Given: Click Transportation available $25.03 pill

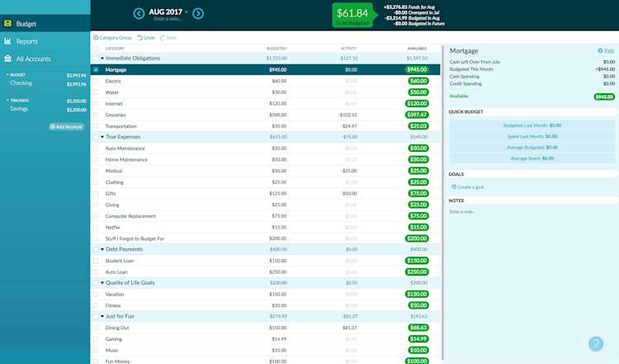Looking at the screenshot, I should tap(418, 126).
